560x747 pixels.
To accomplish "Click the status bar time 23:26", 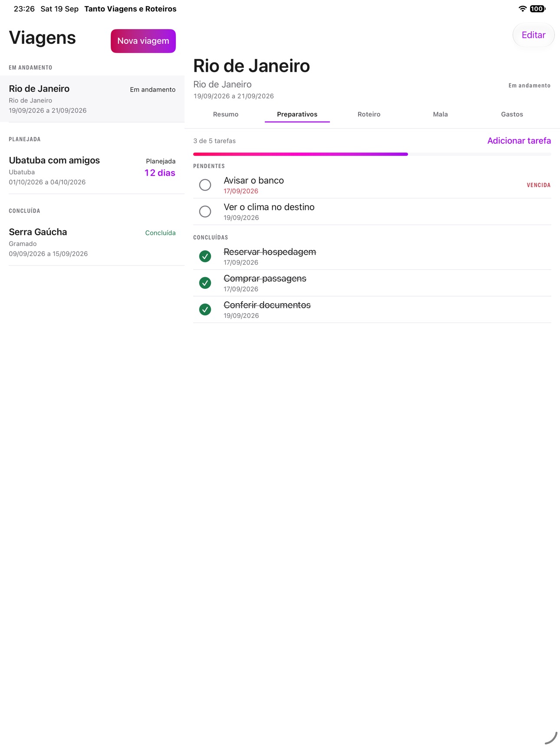I will click(x=24, y=9).
